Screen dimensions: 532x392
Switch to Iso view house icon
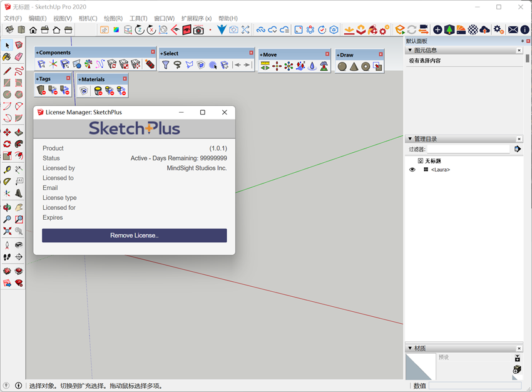pos(10,29)
